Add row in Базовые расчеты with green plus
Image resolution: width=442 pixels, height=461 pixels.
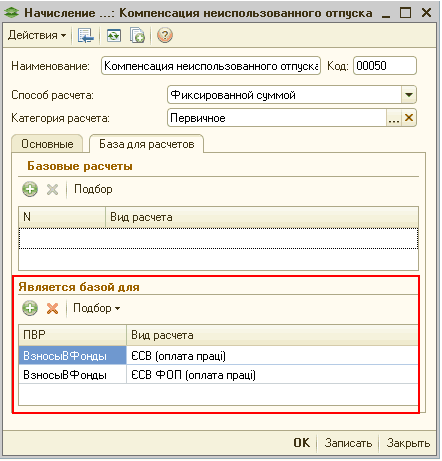(30, 189)
